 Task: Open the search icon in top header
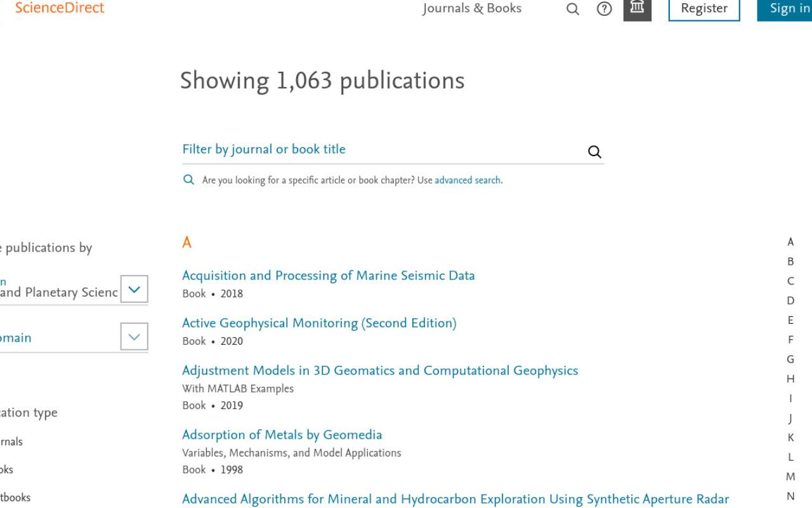tap(573, 9)
